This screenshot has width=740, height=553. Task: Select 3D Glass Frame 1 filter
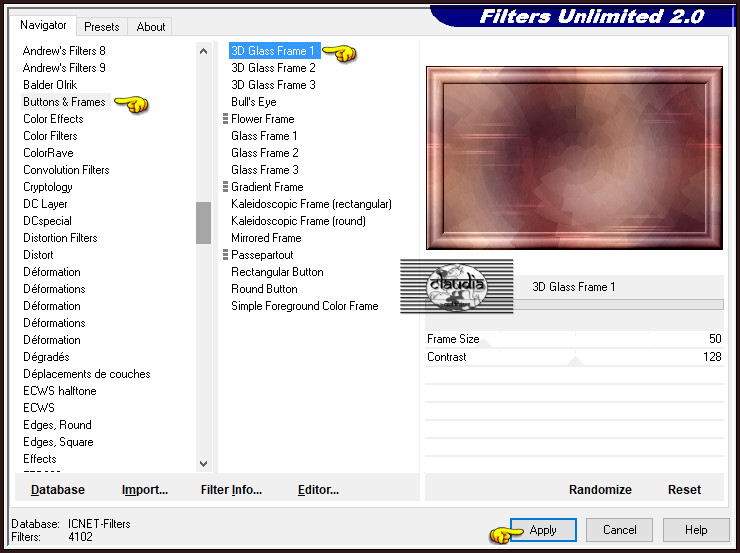273,51
